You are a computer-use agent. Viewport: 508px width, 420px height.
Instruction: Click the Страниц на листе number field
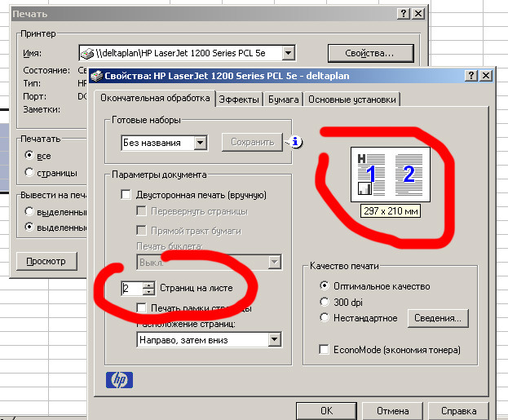[x=130, y=288]
